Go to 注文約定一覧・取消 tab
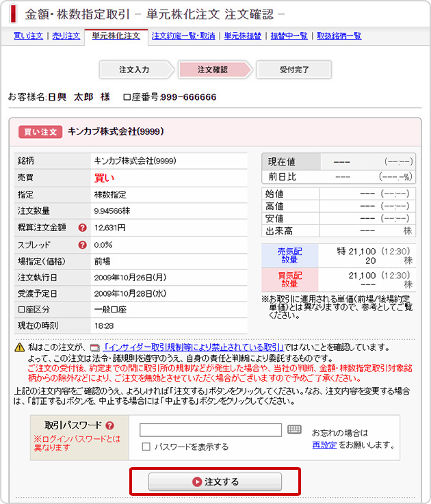Viewport: 431px width, 504px height. pyautogui.click(x=183, y=36)
